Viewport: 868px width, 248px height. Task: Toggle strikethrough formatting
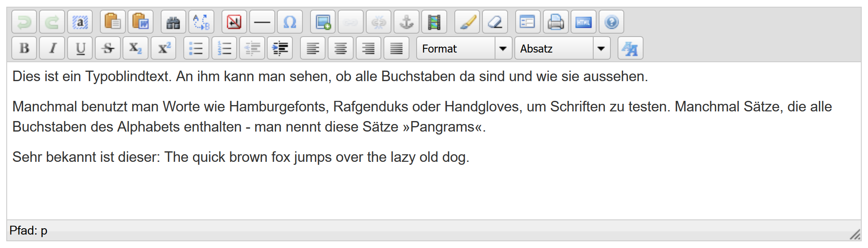[108, 48]
